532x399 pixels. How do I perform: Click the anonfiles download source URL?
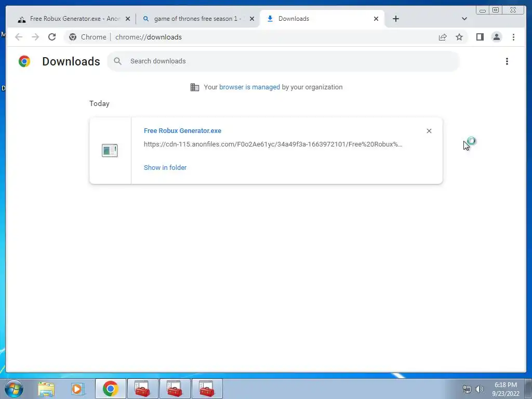pos(273,144)
